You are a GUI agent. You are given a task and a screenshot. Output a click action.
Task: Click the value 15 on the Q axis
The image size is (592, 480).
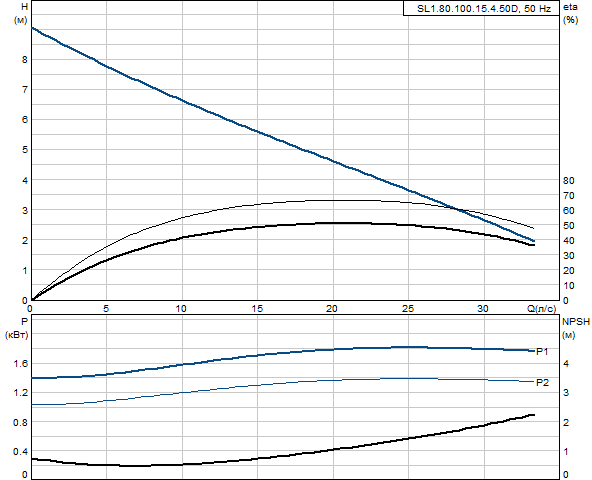coord(257,309)
